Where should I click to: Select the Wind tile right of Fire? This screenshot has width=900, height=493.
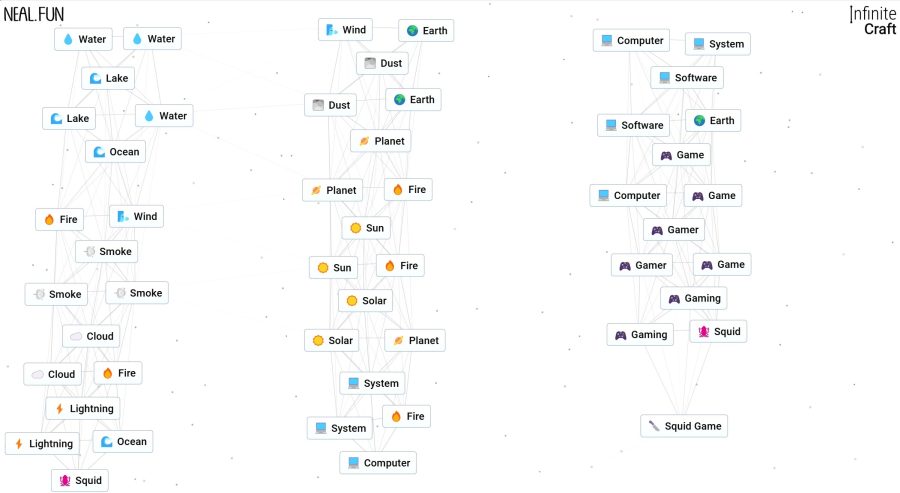coord(135,217)
